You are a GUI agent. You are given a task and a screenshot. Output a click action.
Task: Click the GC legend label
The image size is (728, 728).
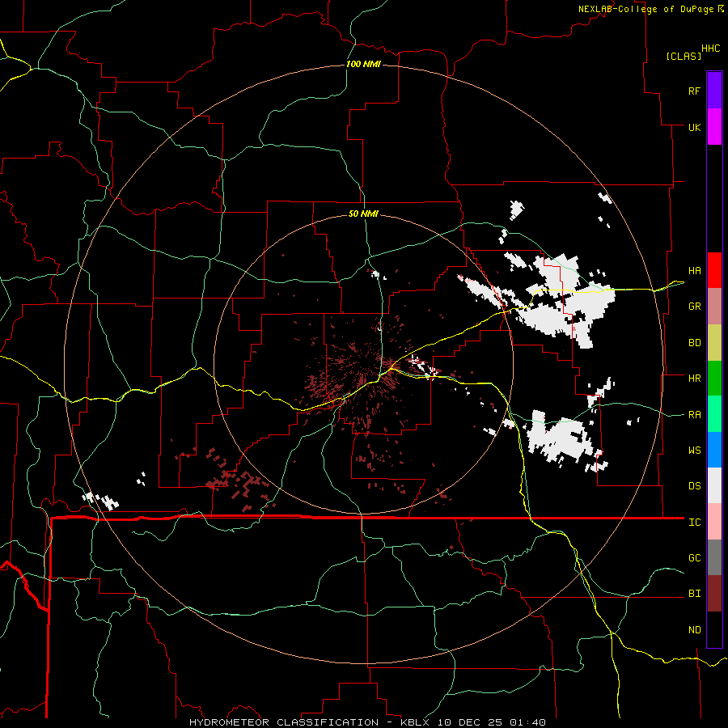tap(694, 557)
